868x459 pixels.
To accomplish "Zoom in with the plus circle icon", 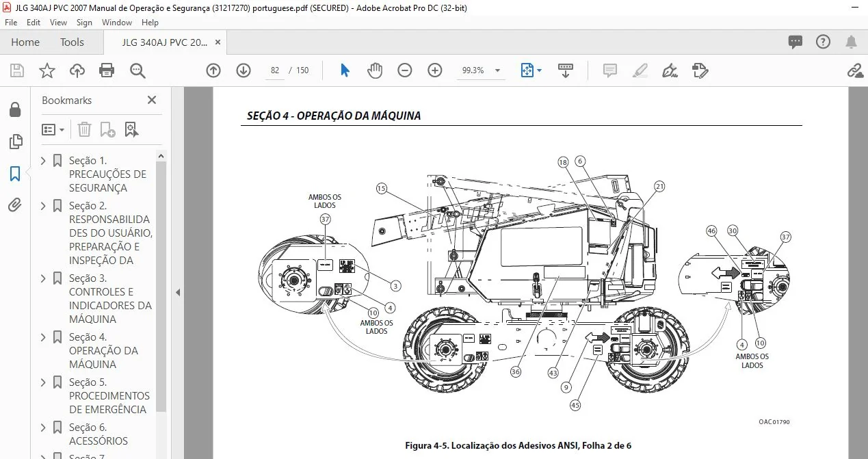I will tap(435, 70).
